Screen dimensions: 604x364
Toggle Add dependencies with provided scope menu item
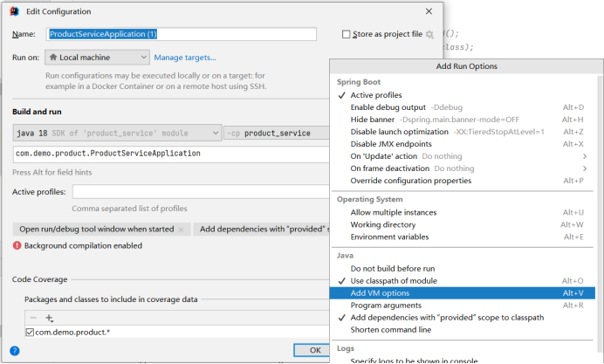[463, 318]
